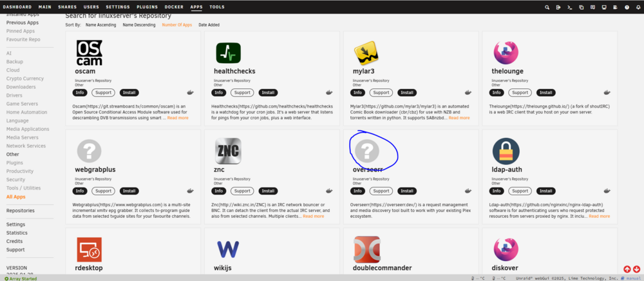Click the ldap-auth padlock logo
This screenshot has height=281, width=644.
506,151
